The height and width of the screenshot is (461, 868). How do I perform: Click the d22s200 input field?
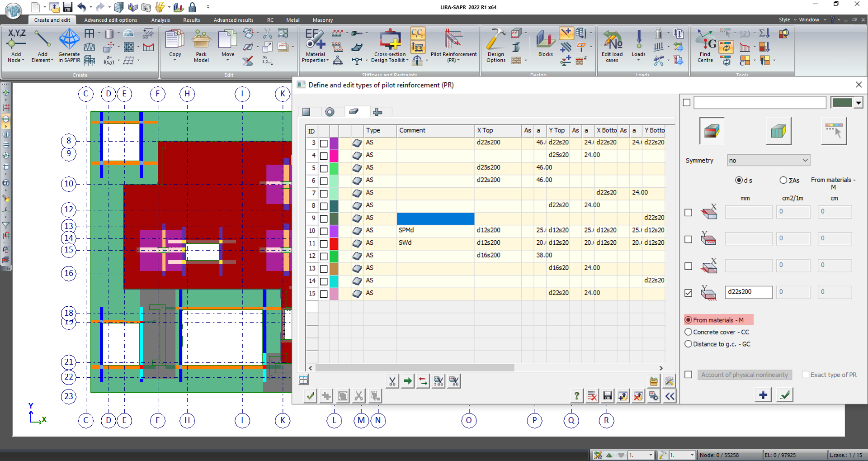[x=748, y=292]
